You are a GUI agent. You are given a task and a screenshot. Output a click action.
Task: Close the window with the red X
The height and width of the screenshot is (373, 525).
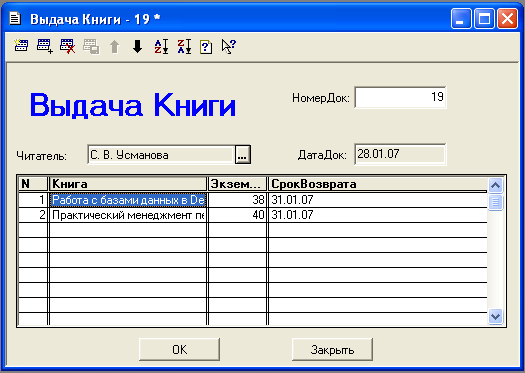coord(507,18)
